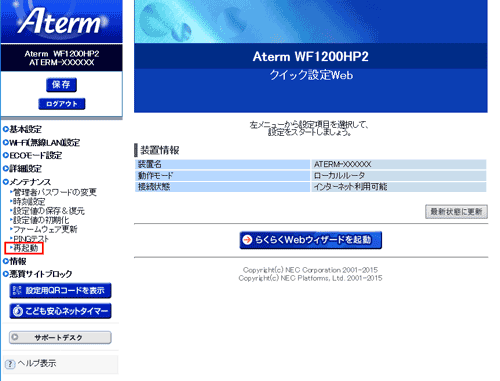The width and height of the screenshot is (500, 381).
Task: Click the circle icon on サポートデスク button
Action: point(15,337)
